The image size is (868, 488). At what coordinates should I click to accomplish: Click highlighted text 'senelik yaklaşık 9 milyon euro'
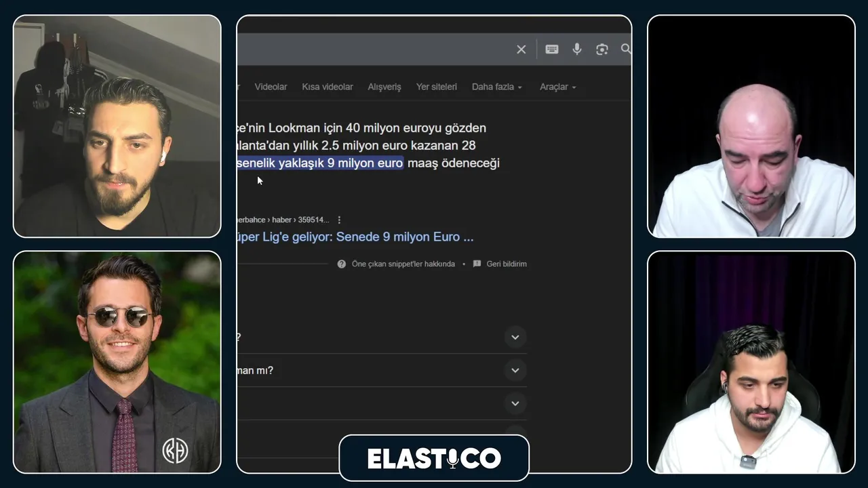[320, 163]
